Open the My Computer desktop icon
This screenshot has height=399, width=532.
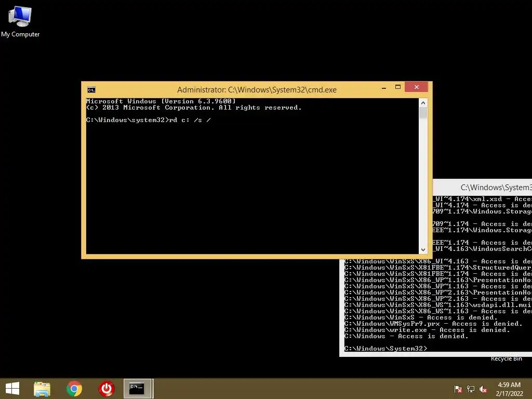pos(20,21)
